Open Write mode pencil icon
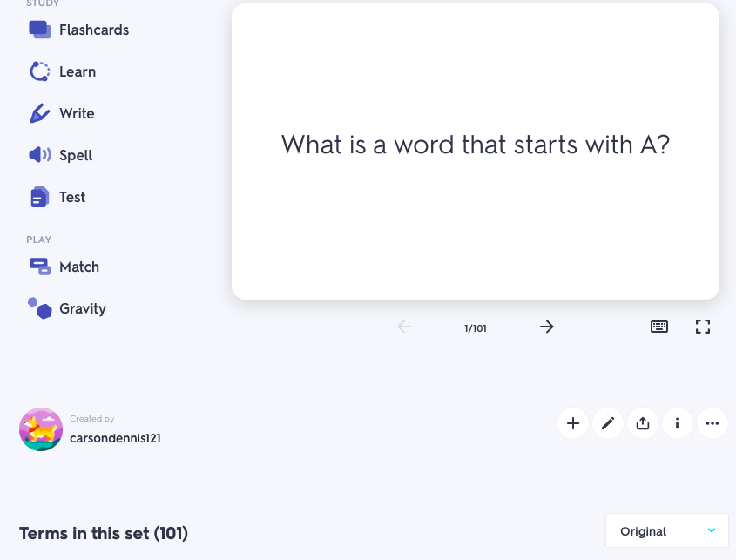Image resolution: width=736 pixels, height=560 pixels. coord(40,113)
